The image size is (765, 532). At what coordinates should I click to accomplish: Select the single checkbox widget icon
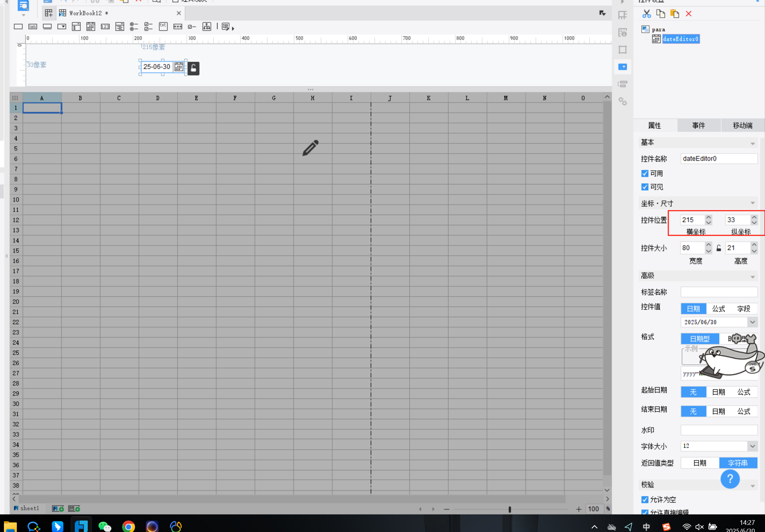[192, 27]
